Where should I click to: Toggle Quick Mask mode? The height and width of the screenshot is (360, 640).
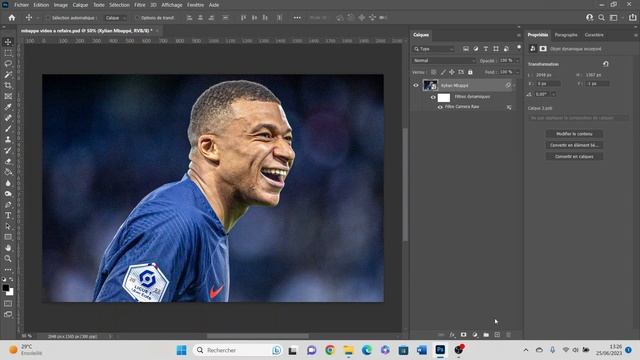pyautogui.click(x=8, y=304)
